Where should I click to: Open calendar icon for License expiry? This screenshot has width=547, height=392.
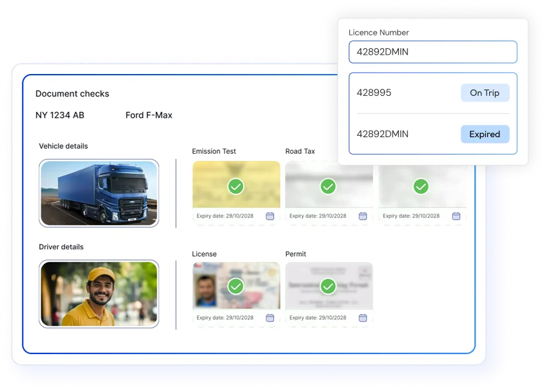(x=270, y=318)
